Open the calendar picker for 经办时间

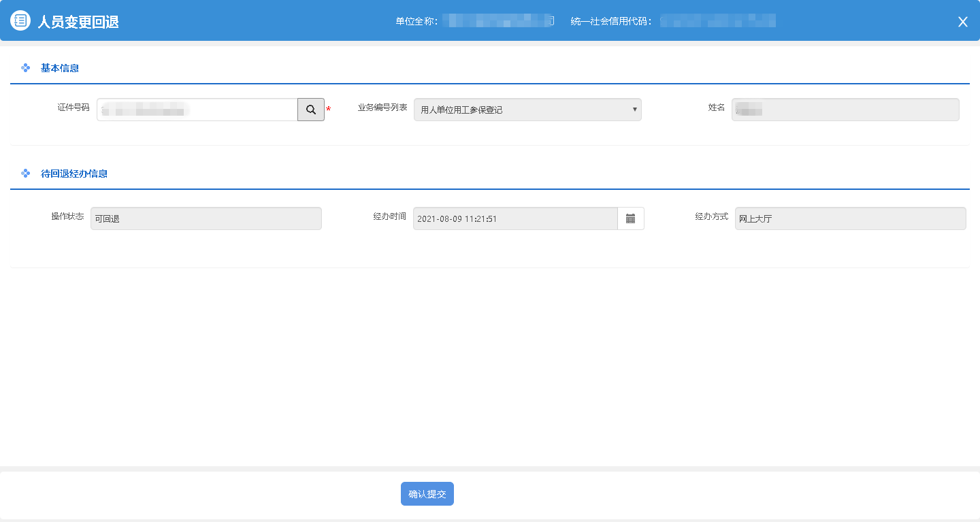click(630, 218)
